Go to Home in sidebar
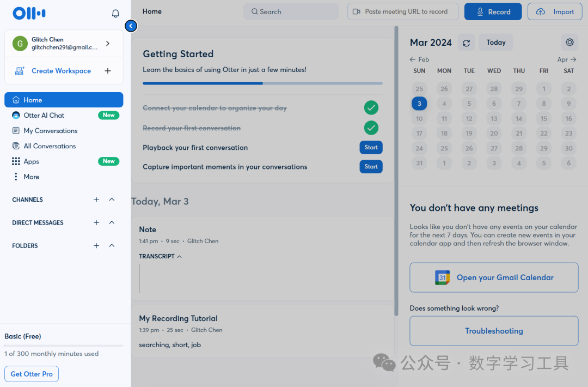This screenshot has width=588, height=387. pos(64,100)
